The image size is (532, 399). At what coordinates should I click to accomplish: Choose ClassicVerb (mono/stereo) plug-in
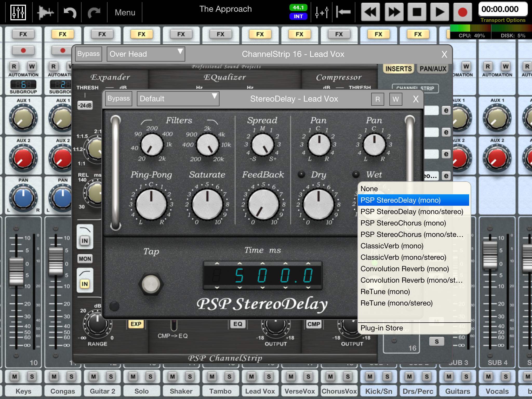coord(414,257)
